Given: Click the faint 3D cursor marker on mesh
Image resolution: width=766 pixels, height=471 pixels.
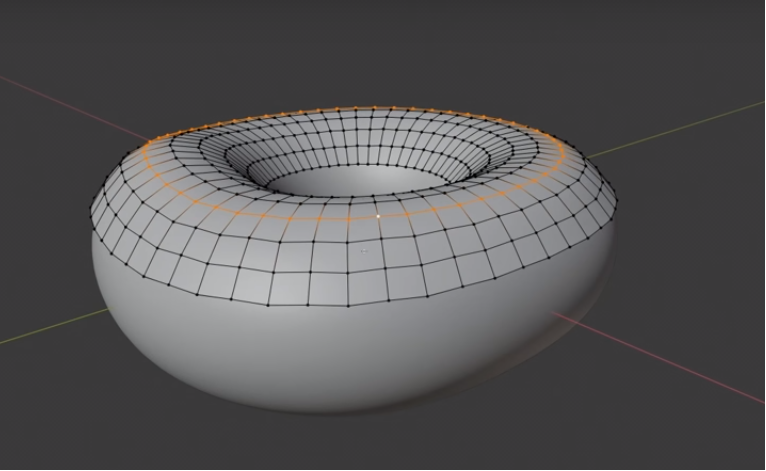Looking at the screenshot, I should [364, 251].
